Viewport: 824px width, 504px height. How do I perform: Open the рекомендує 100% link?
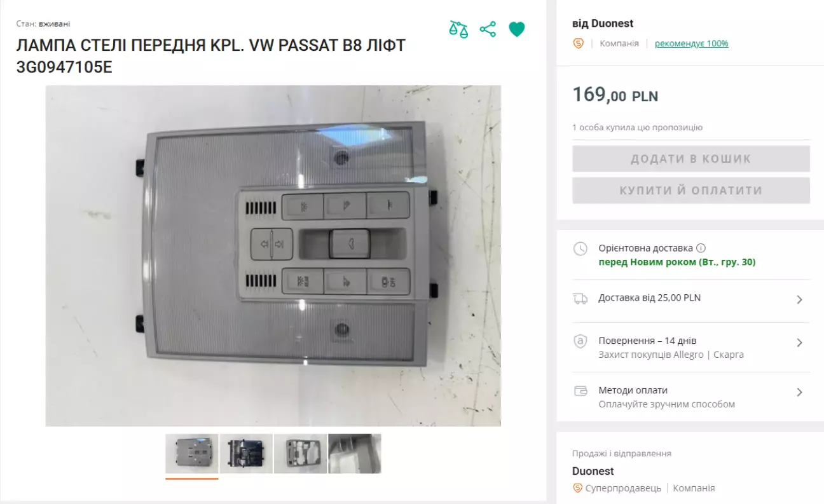click(x=691, y=44)
